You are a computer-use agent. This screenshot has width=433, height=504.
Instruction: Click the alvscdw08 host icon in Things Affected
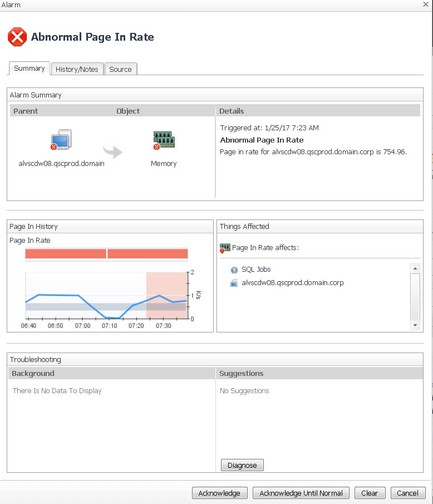pyautogui.click(x=234, y=283)
